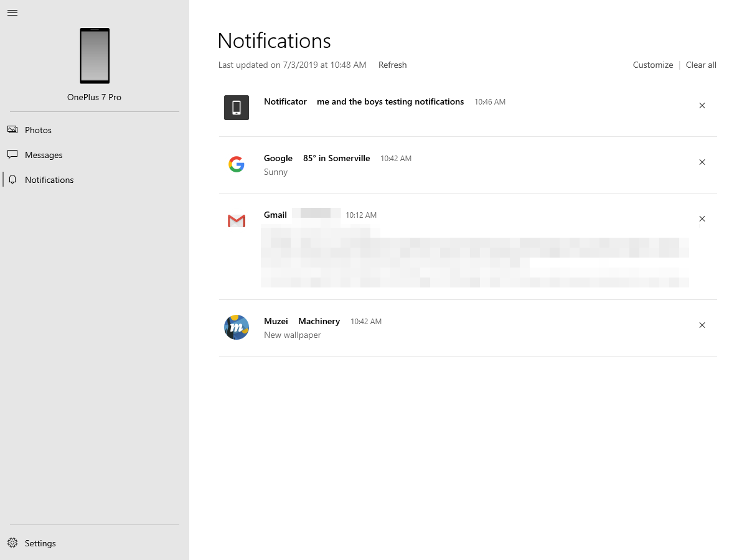Click the 10:42 AM timestamp on the Muzei notification

(366, 322)
